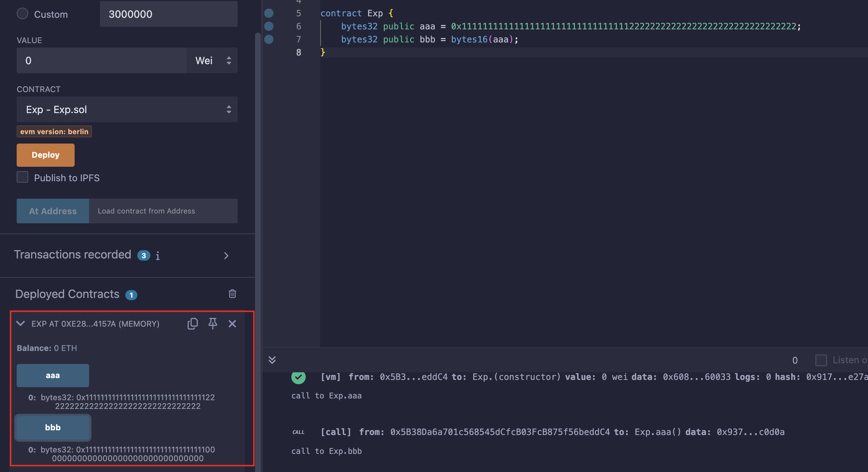Toggle breakpoint marker on line 7

tap(269, 39)
